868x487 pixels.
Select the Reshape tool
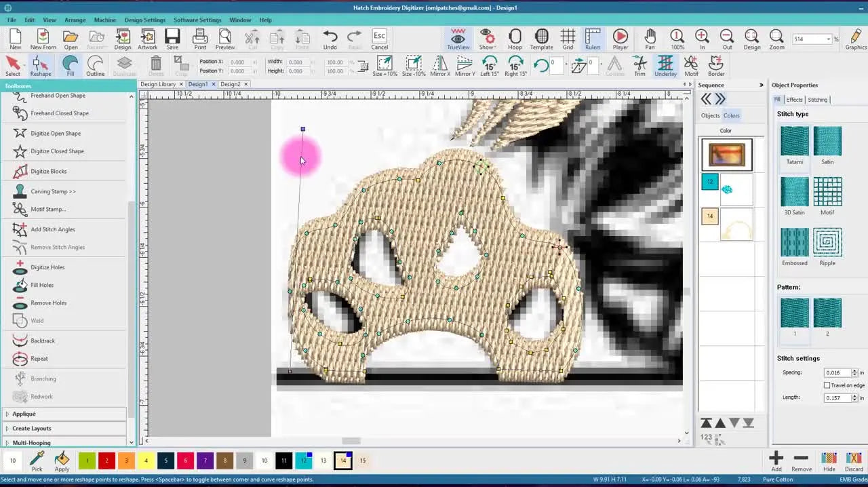pyautogui.click(x=40, y=66)
